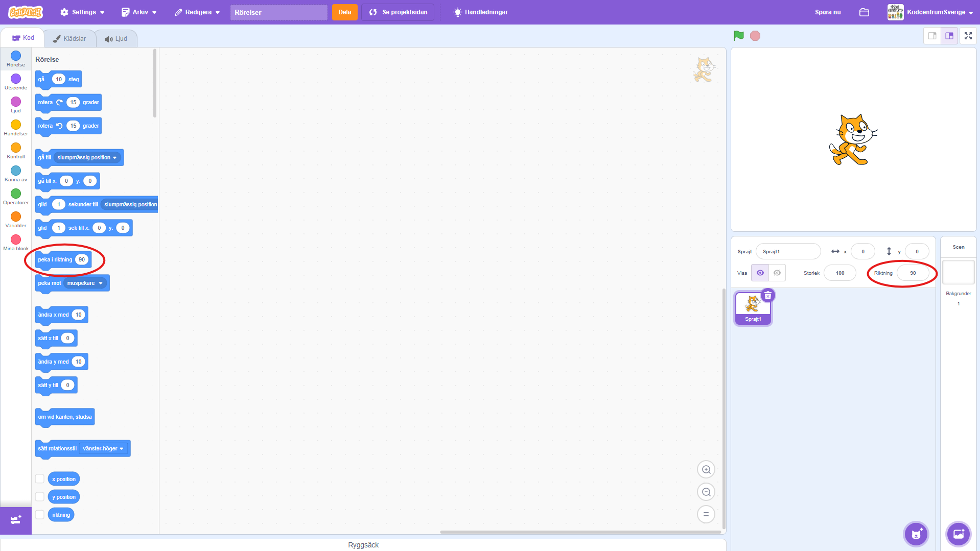Open Ryggsäck backpack bar
The width and height of the screenshot is (980, 551).
tap(363, 545)
